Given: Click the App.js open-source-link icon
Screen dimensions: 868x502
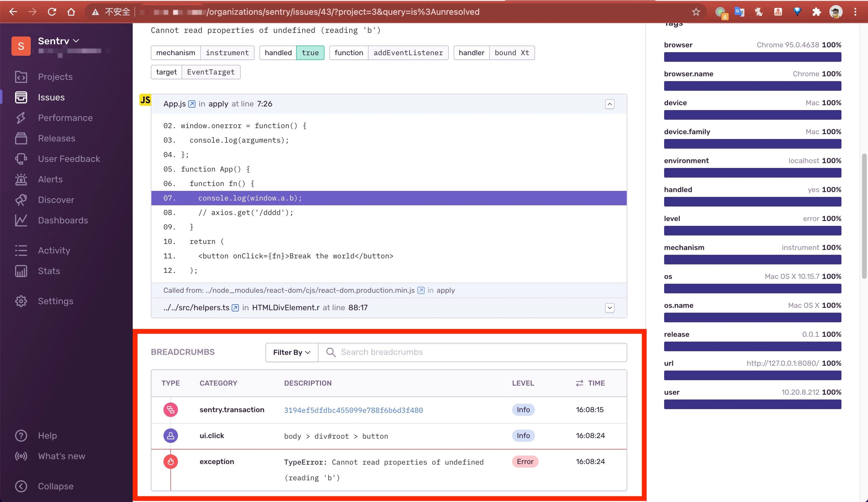Looking at the screenshot, I should coord(192,104).
